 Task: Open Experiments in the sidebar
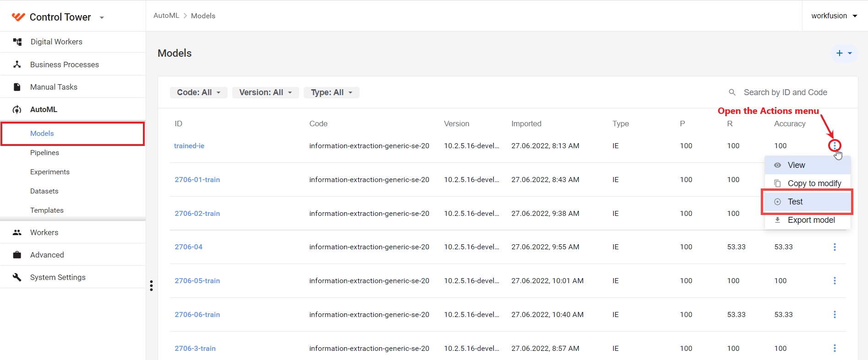50,172
